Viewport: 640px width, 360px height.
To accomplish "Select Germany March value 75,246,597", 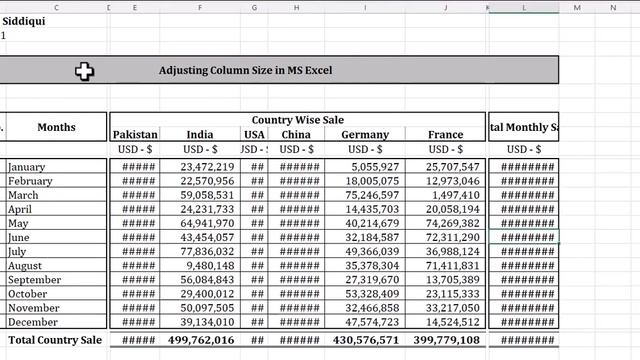I will 365,195.
